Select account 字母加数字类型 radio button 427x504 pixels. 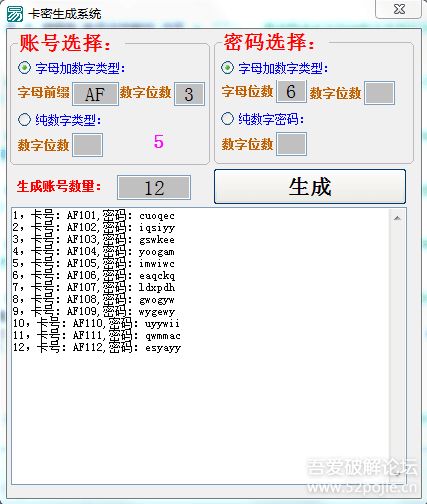(x=24, y=68)
